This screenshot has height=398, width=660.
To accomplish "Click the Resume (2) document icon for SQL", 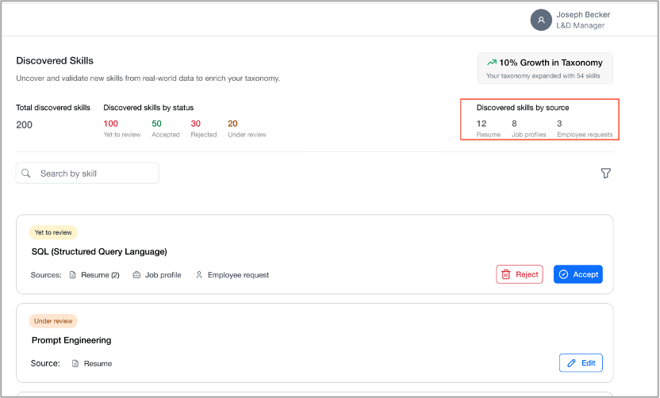I will 73,275.
